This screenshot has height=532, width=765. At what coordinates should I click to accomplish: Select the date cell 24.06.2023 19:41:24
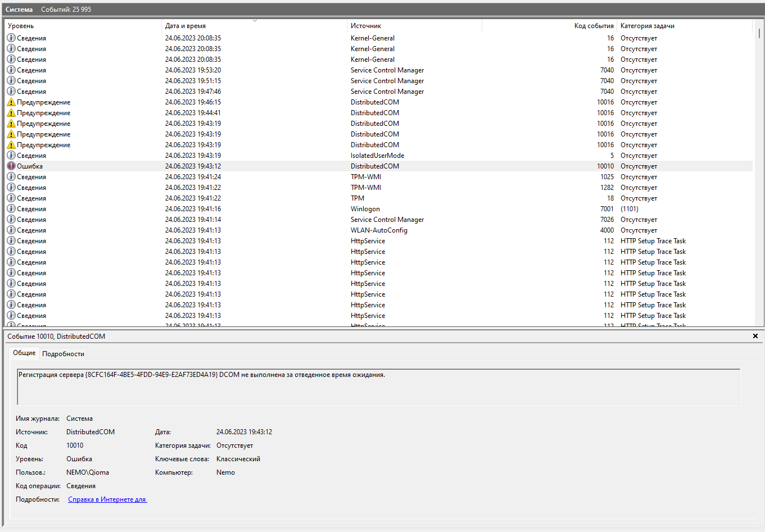pos(193,177)
